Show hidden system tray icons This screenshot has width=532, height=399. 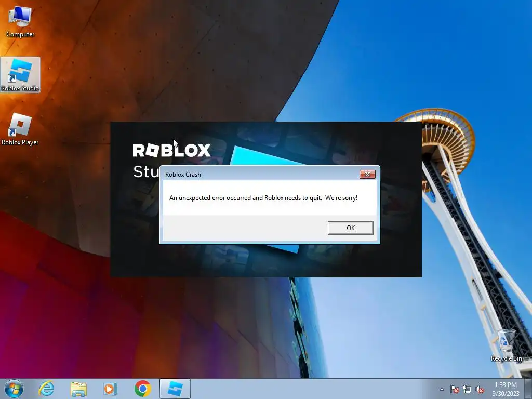442,389
